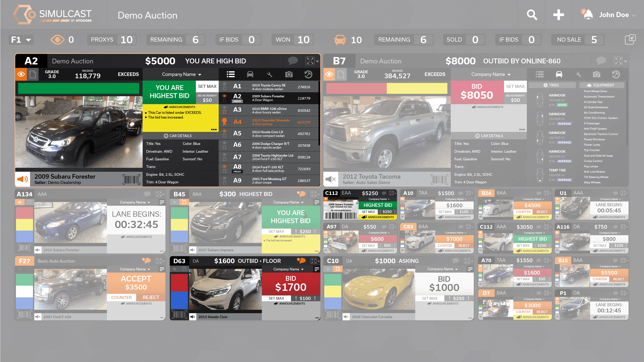644x362 pixels.
Task: Open the wrench tab in B7 lane
Action: click(x=578, y=74)
